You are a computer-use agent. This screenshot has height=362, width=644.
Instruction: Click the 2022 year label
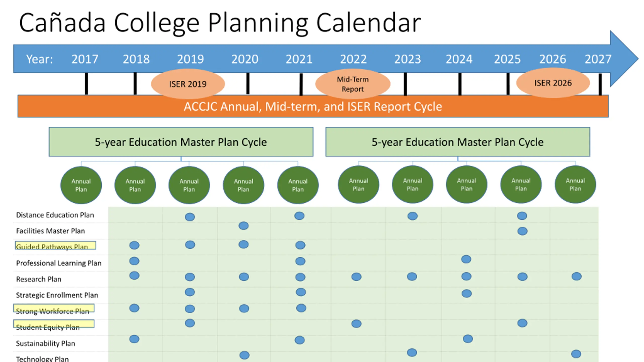point(353,59)
